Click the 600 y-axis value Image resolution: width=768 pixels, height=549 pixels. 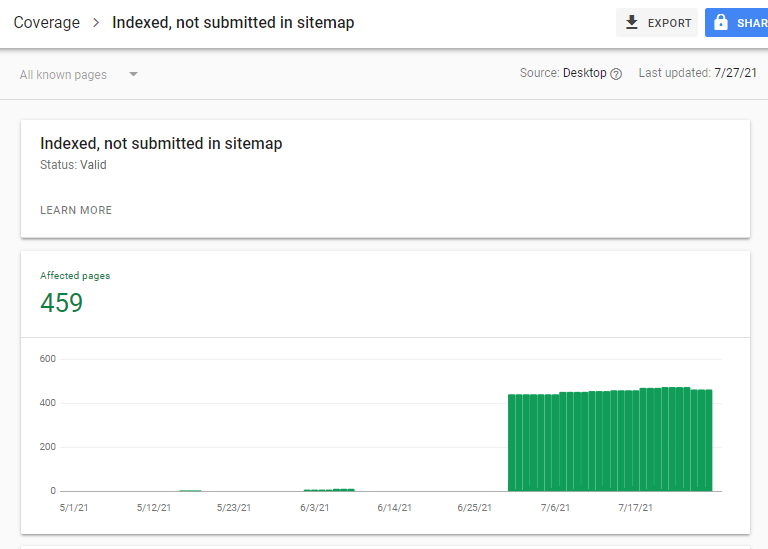(48, 359)
